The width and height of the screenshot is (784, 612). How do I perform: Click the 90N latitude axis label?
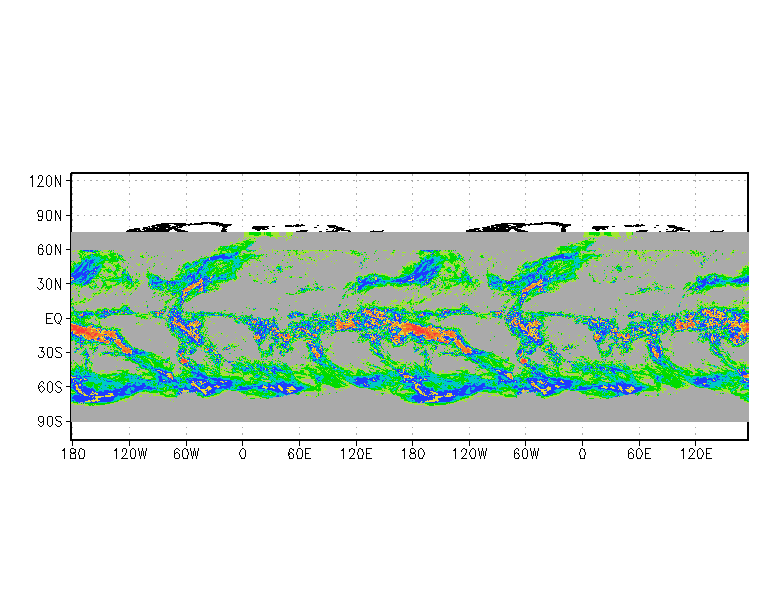coord(49,216)
